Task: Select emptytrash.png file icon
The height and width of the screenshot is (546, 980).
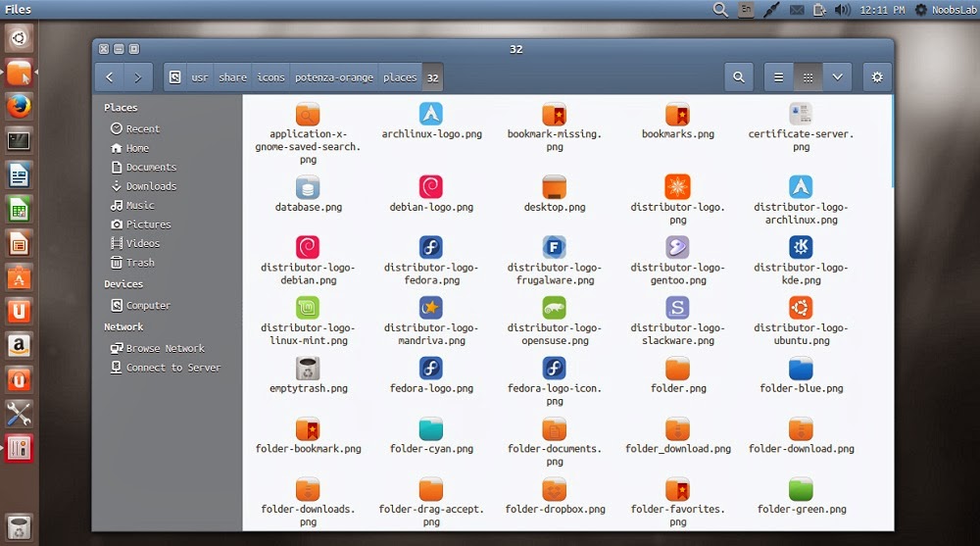Action: (308, 369)
